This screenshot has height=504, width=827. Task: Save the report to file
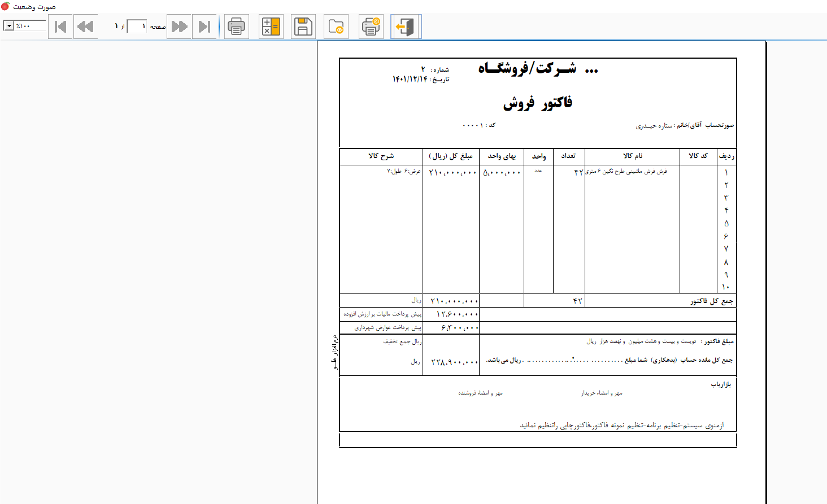(x=303, y=27)
